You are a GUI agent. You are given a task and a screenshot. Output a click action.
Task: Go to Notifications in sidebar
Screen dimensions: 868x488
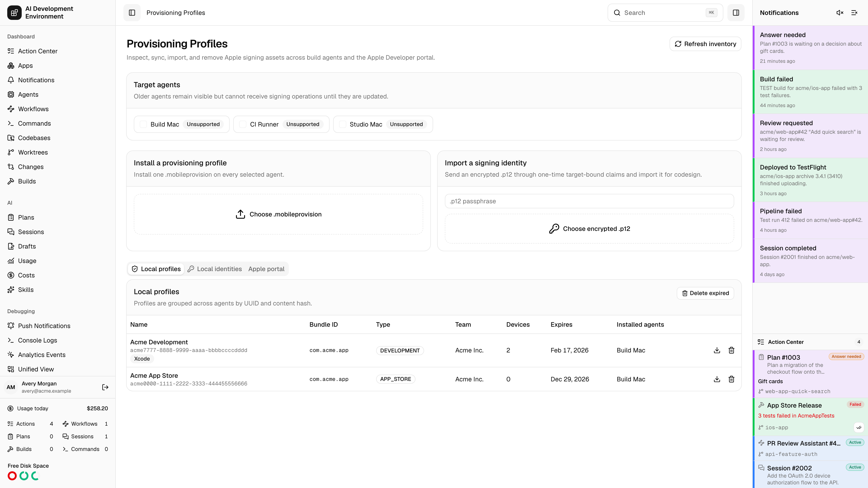pos(58,80)
